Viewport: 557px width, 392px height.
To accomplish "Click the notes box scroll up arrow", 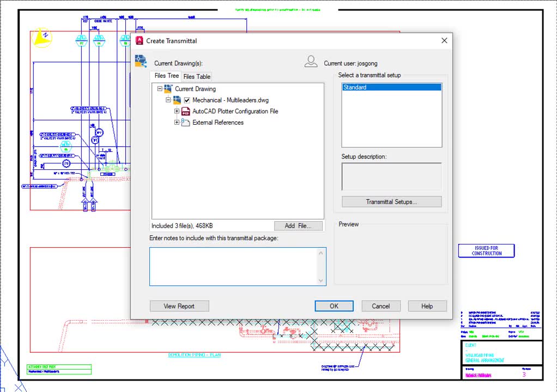I will (321, 253).
